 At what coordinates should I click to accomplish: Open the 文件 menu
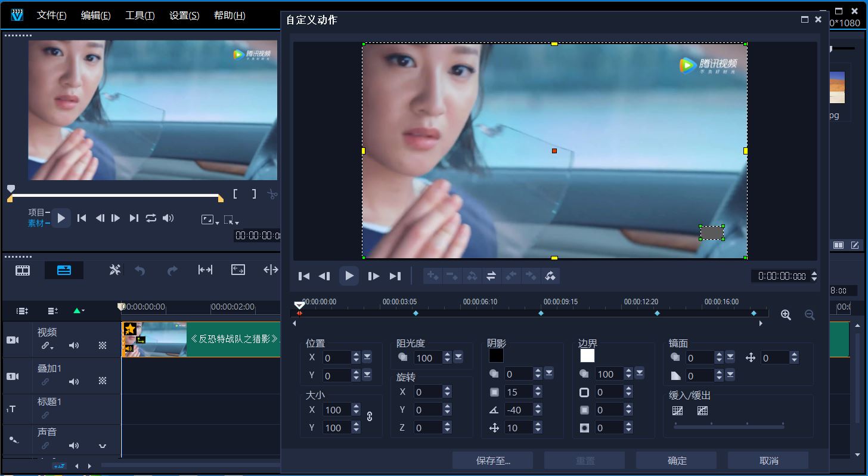pyautogui.click(x=51, y=16)
